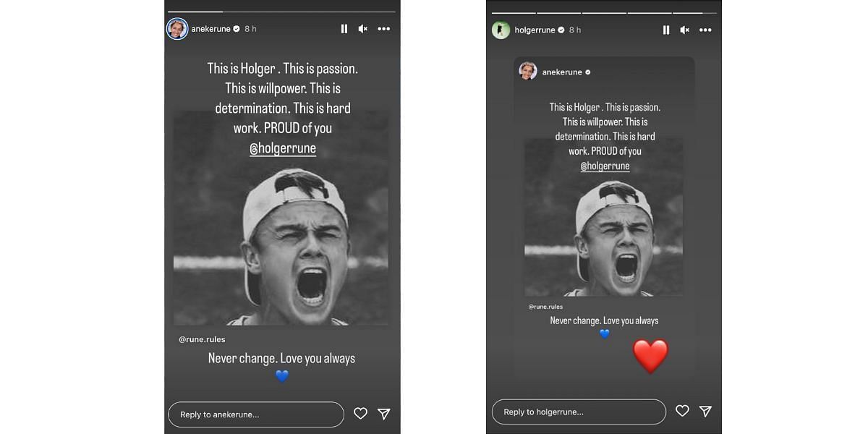Viewport: 868px width, 434px height.
Task: Jump to the holgerrune story's second progress segment
Action: (559, 12)
